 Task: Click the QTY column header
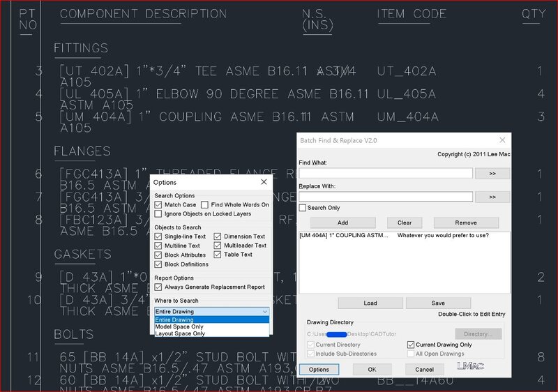point(534,14)
